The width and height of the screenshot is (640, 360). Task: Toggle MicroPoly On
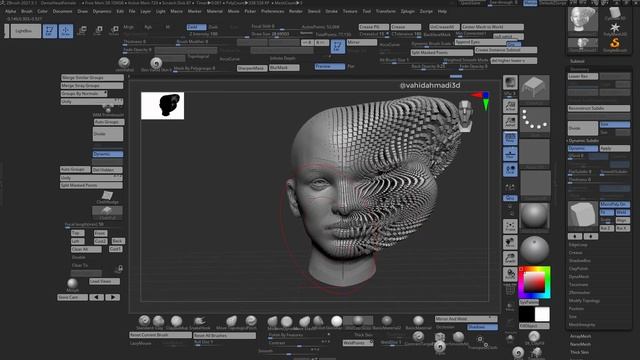614,204
